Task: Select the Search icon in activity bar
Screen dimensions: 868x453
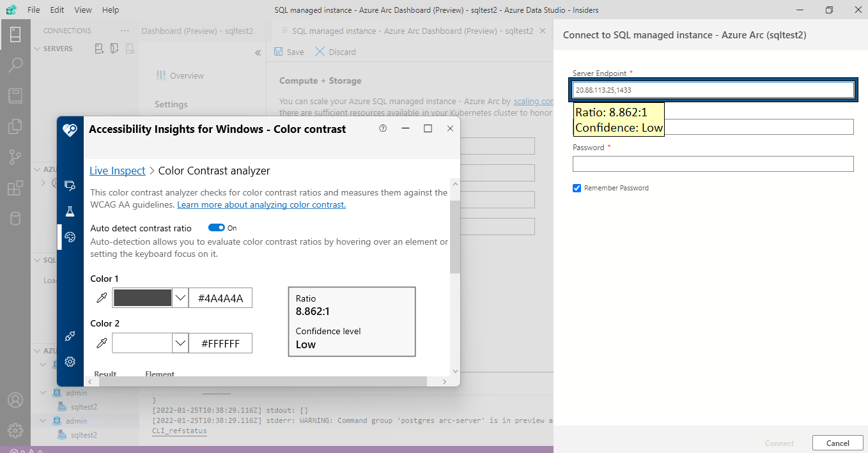Action: (15, 65)
